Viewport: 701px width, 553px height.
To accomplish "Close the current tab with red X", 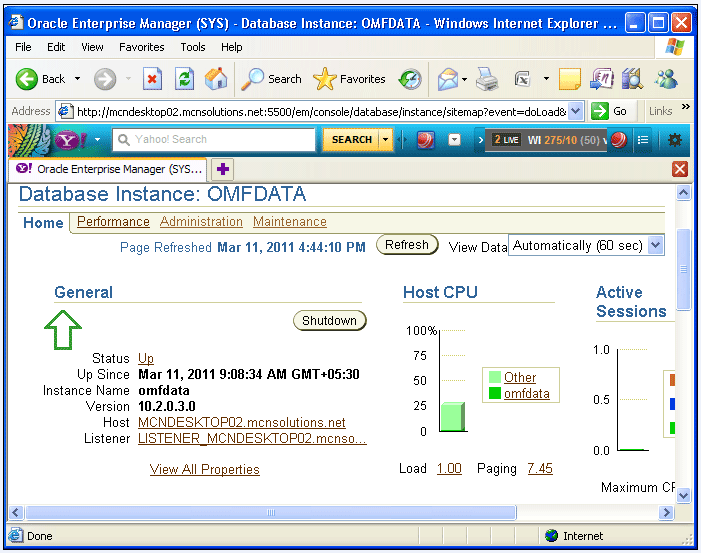I will 680,169.
